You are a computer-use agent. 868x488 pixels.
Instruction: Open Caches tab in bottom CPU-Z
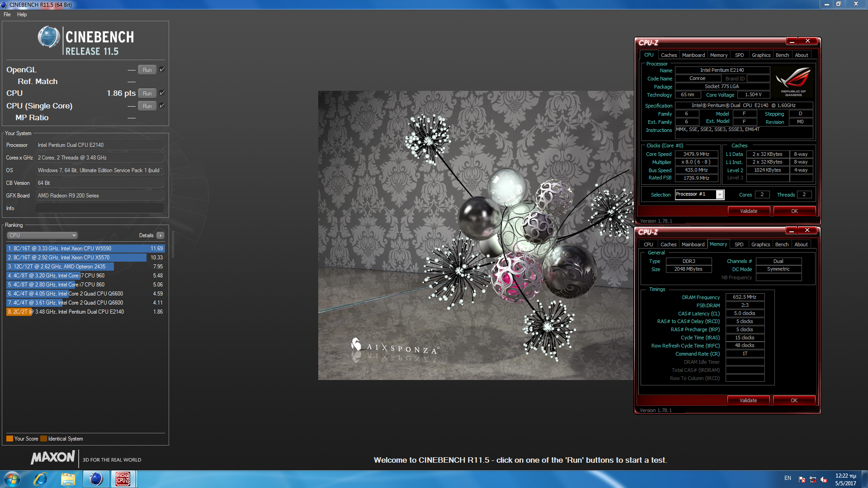point(668,244)
